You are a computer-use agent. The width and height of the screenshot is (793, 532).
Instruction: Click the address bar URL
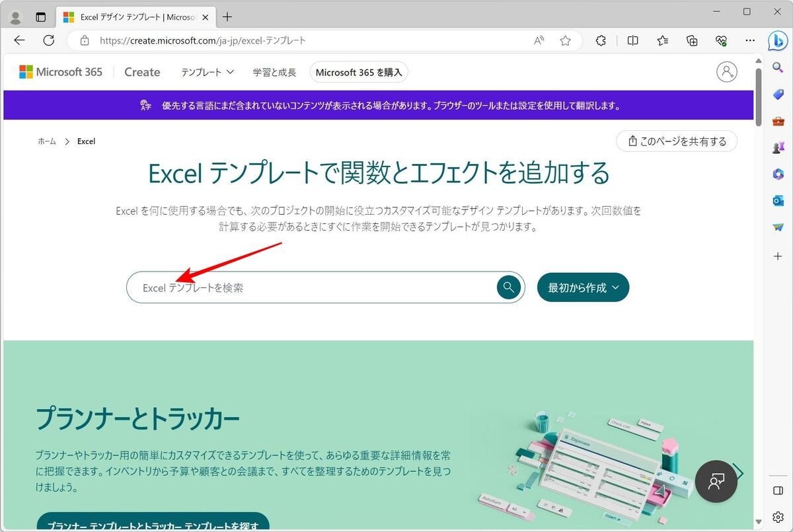tap(202, 40)
